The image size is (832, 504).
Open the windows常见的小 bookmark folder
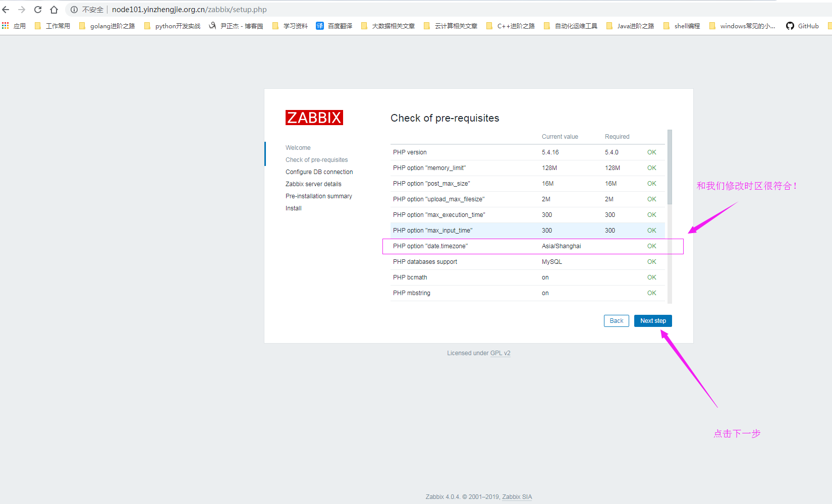coord(742,26)
